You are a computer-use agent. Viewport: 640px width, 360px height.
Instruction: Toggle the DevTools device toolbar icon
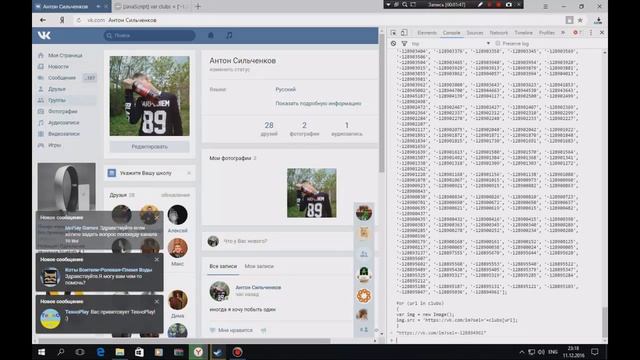click(404, 32)
